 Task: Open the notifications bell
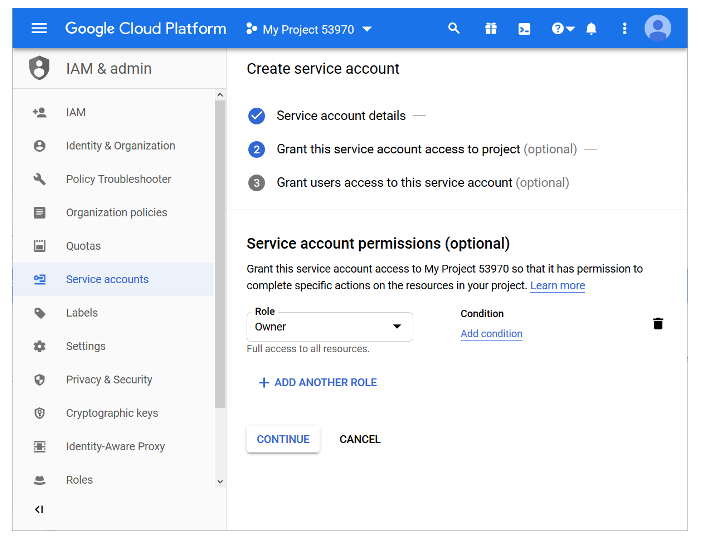click(591, 29)
